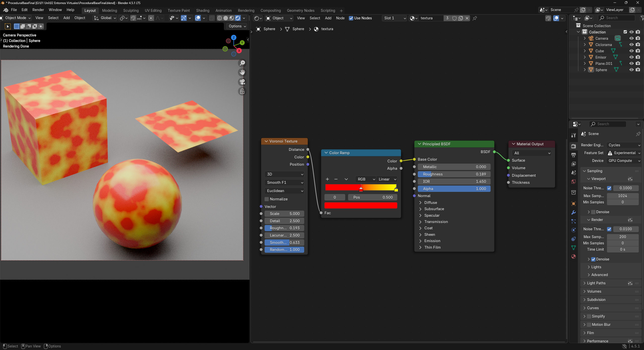This screenshot has width=644, height=350.
Task: Unlink the textura material with X icon
Action: pyautogui.click(x=467, y=18)
